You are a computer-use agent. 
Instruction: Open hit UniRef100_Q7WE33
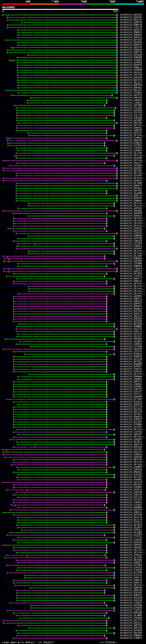click(131, 143)
